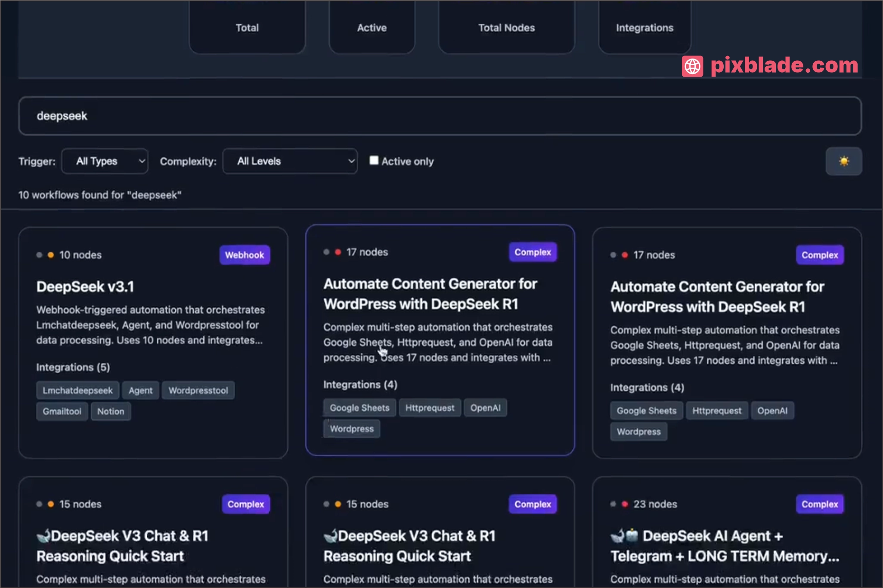883x588 pixels.
Task: Click the deepseek search field
Action: point(440,116)
